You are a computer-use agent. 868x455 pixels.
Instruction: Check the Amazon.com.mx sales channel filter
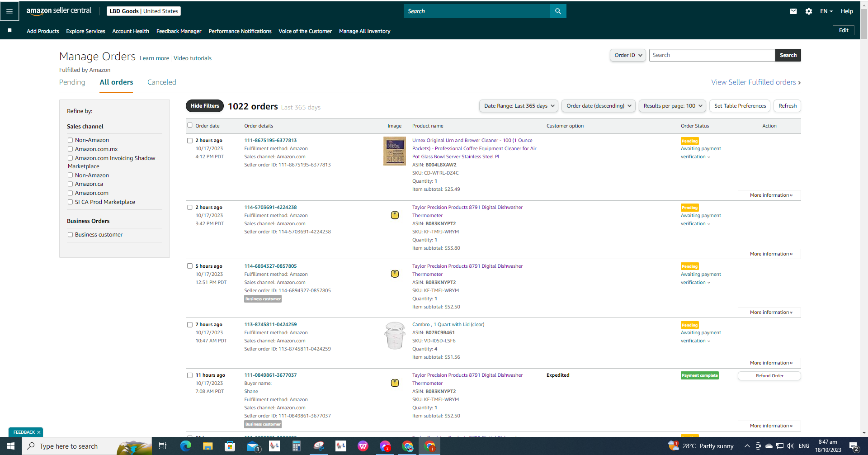pyautogui.click(x=70, y=149)
